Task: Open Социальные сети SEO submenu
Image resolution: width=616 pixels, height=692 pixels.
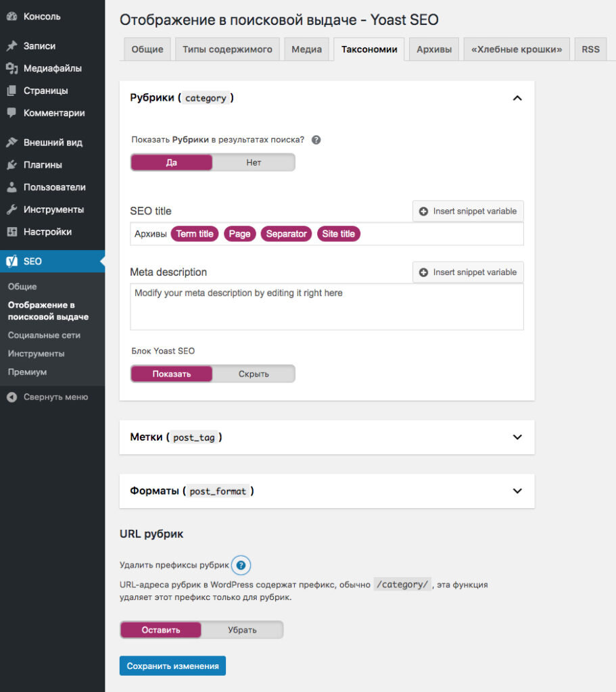Action: pos(44,335)
